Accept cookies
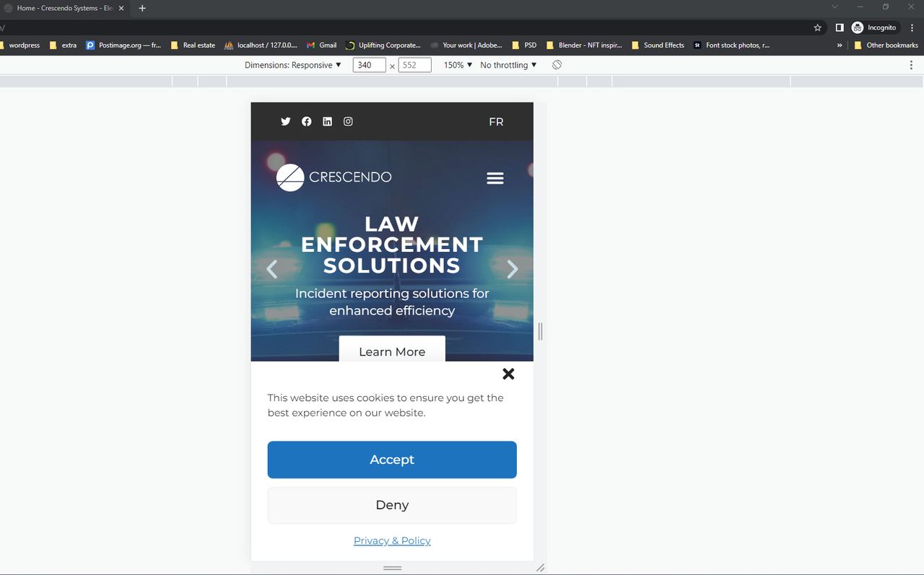924x575 pixels. pyautogui.click(x=392, y=460)
